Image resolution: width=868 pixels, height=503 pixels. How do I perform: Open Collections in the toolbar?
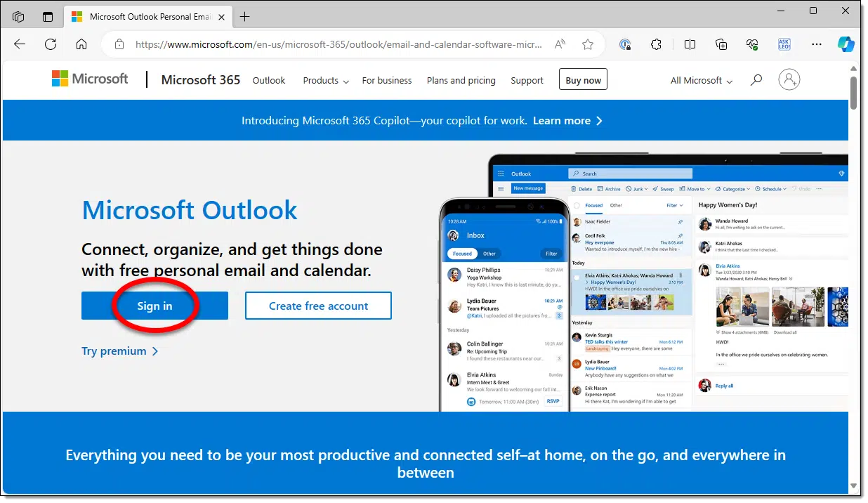click(721, 44)
